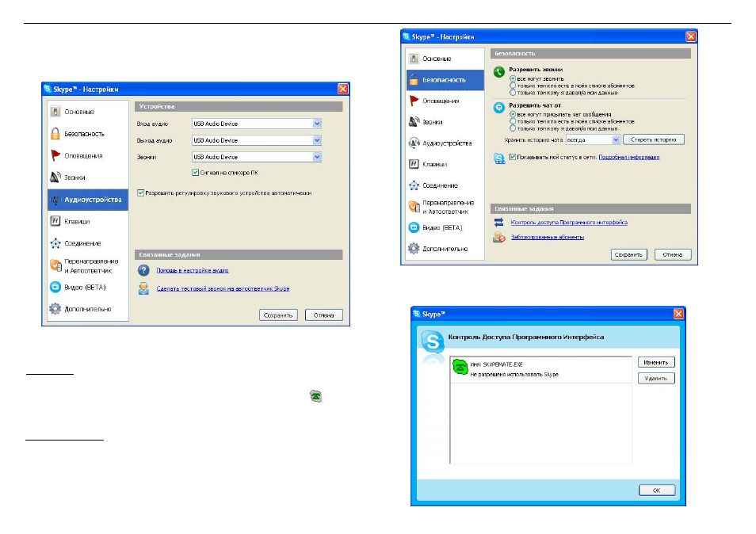Open Видео (BETA) in the audio settings window

[x=88, y=288]
